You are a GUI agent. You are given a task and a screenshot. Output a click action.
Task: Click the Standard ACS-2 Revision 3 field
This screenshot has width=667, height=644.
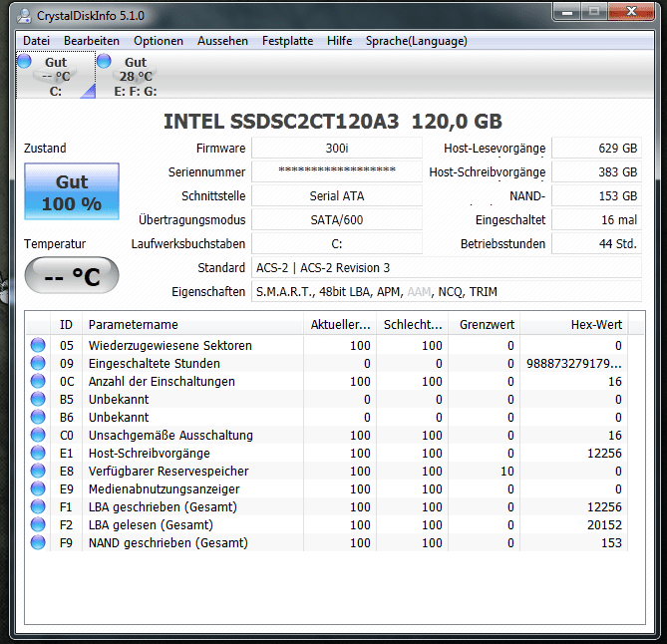coord(447,268)
